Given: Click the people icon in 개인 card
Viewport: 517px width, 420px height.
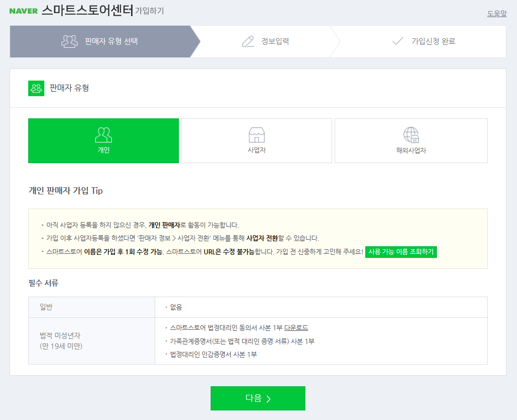Looking at the screenshot, I should 103,135.
